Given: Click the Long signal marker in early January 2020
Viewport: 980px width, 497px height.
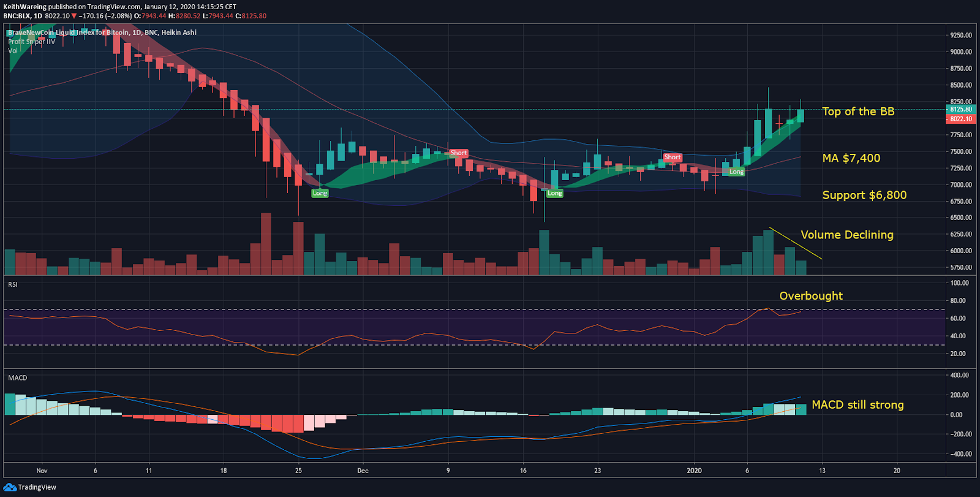Looking at the screenshot, I should (736, 172).
